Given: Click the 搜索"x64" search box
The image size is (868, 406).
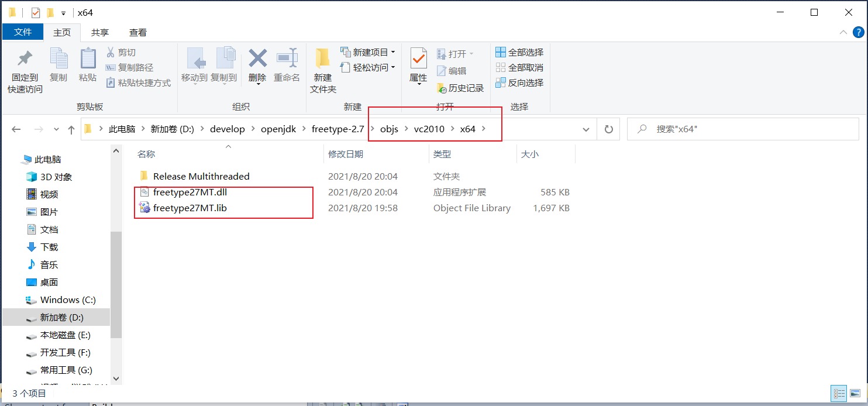Looking at the screenshot, I should tap(743, 129).
